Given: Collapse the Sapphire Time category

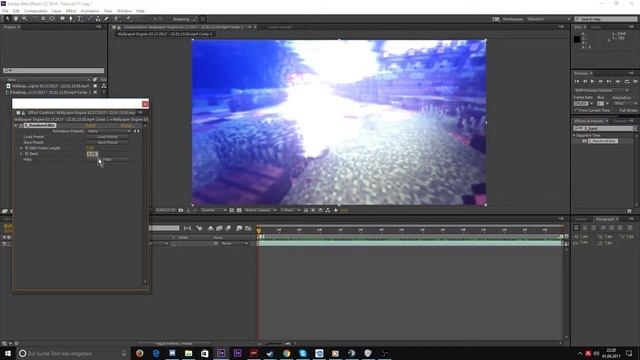Looking at the screenshot, I should coord(574,135).
